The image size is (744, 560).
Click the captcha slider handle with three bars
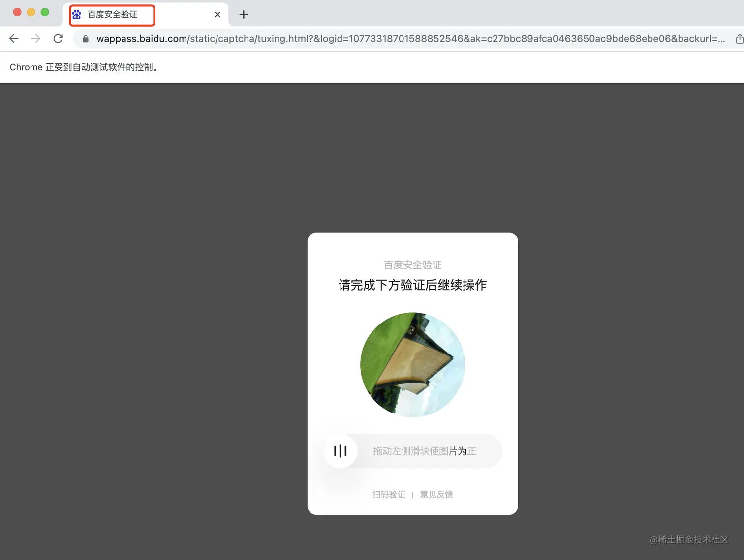tap(340, 451)
